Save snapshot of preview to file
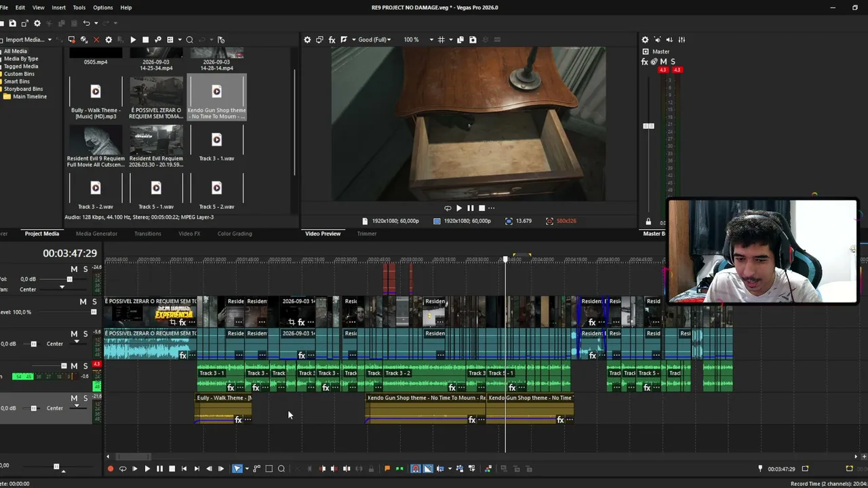This screenshot has height=488, width=868. [x=473, y=39]
